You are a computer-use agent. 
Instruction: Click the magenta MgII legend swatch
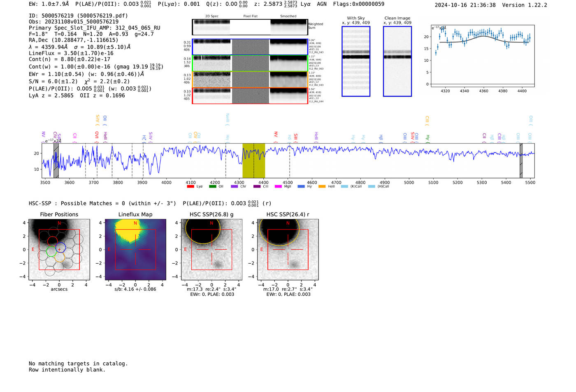tap(279, 186)
